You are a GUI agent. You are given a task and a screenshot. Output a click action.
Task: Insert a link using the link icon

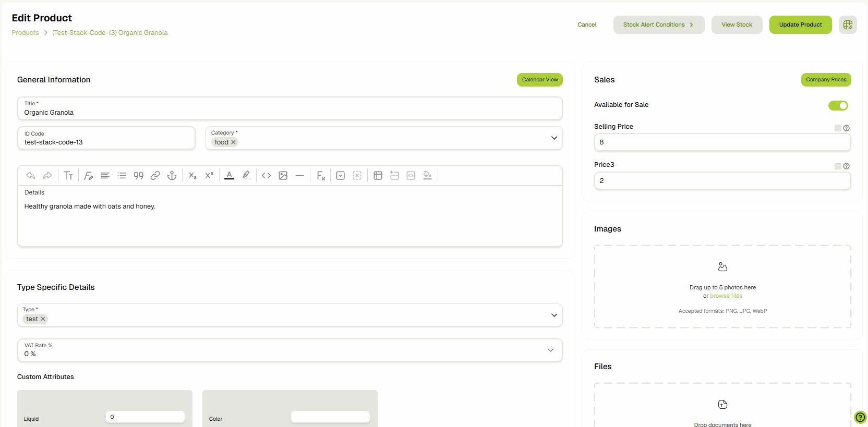tap(155, 176)
